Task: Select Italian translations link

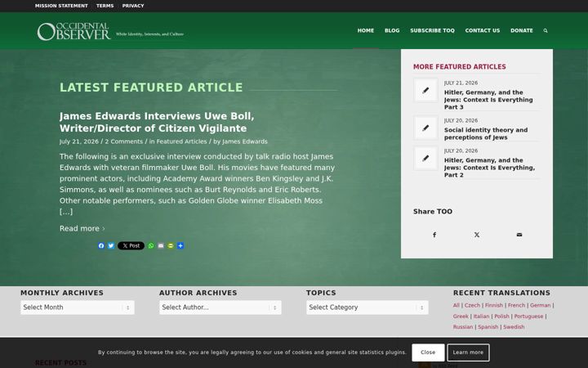Action: pos(481,316)
